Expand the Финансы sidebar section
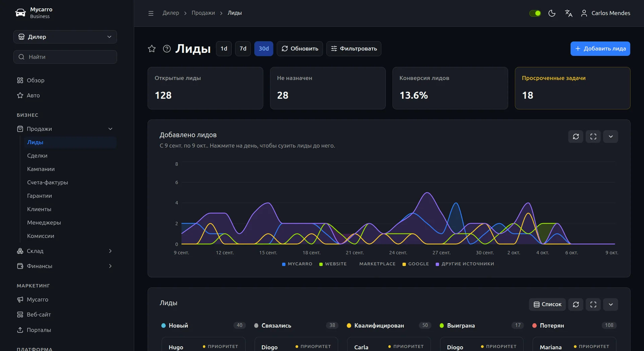The width and height of the screenshot is (644, 351). click(x=65, y=266)
